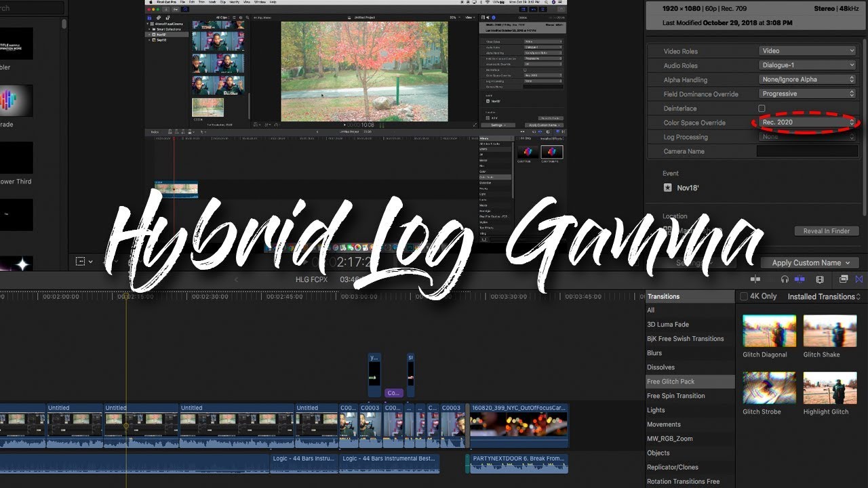Select the 160820_399_NYC_OutOfFocusCar clip
868x488 pixels.
click(x=519, y=426)
